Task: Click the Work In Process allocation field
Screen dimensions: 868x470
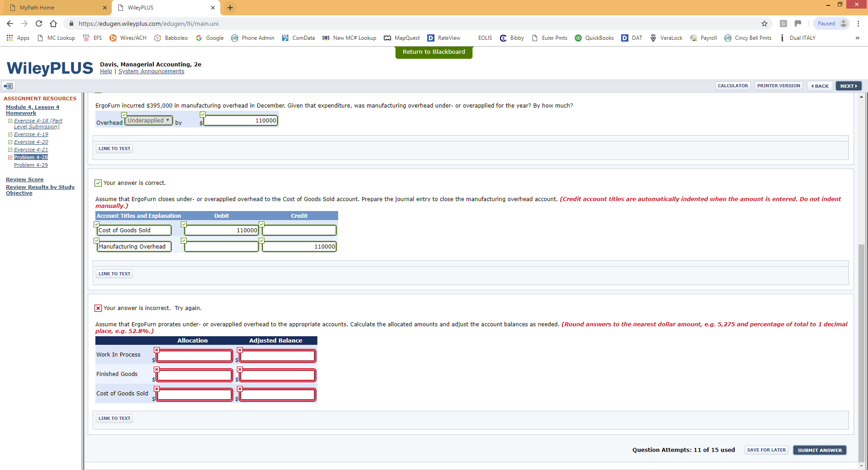Action: click(x=194, y=356)
